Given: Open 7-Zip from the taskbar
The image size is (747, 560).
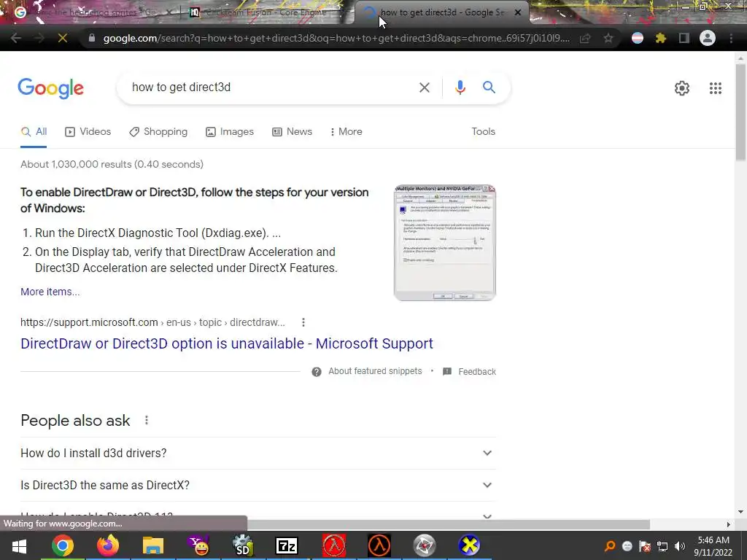Looking at the screenshot, I should click(287, 545).
